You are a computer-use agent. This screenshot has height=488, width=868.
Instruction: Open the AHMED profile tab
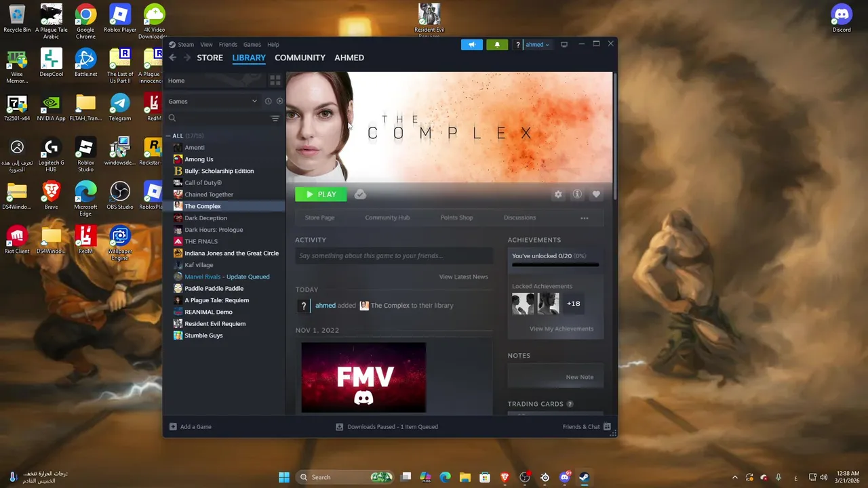(x=349, y=58)
